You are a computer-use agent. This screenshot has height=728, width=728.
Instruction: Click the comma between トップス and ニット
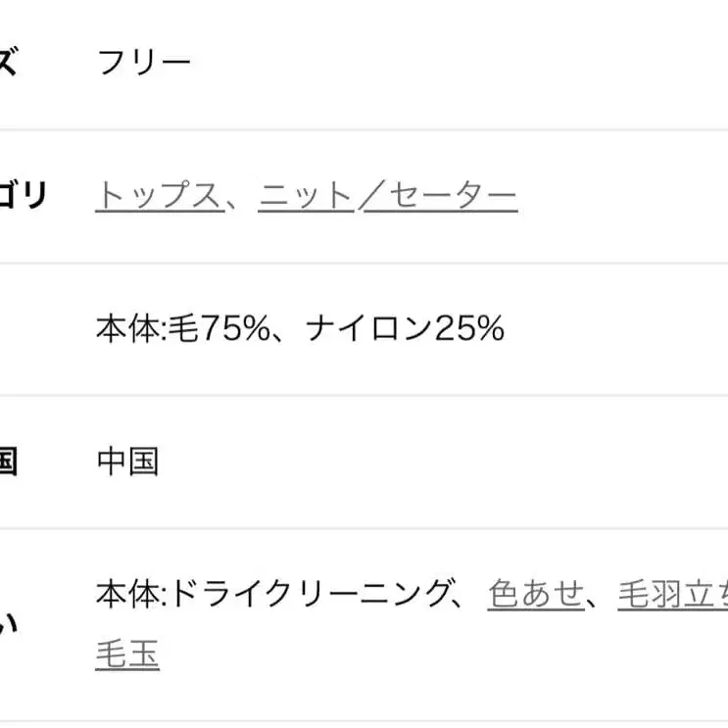coord(238,199)
